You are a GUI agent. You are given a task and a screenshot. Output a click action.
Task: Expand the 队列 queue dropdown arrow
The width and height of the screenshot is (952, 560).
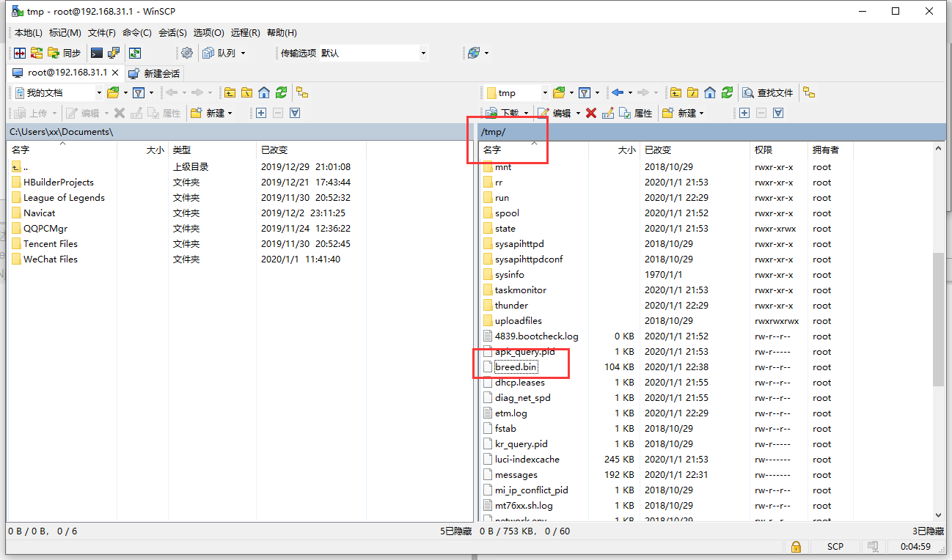[x=244, y=53]
